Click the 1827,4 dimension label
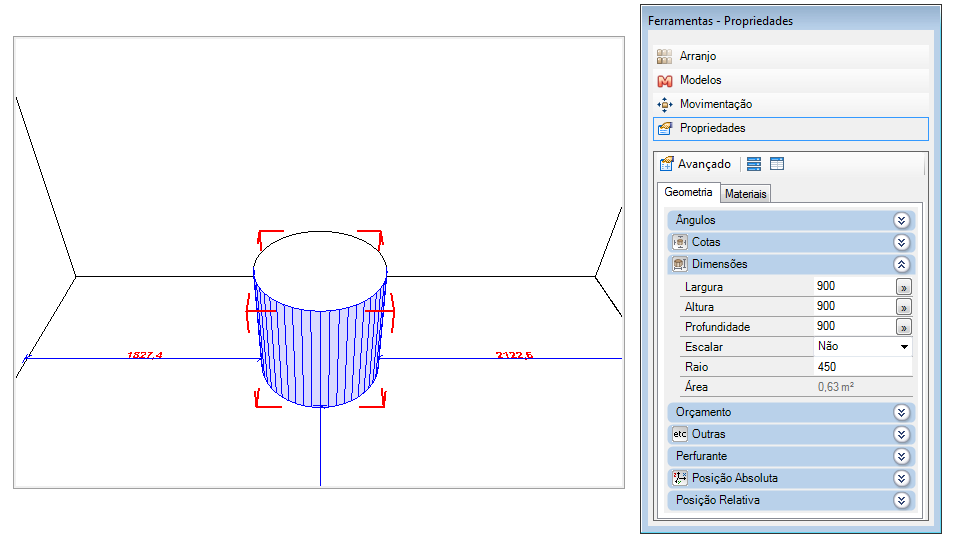 [x=145, y=355]
